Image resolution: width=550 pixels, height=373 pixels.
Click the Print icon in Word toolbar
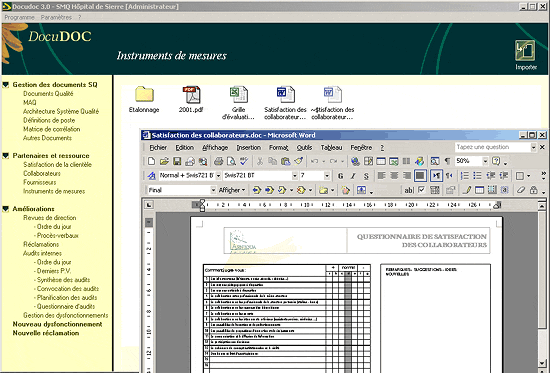coord(219,161)
